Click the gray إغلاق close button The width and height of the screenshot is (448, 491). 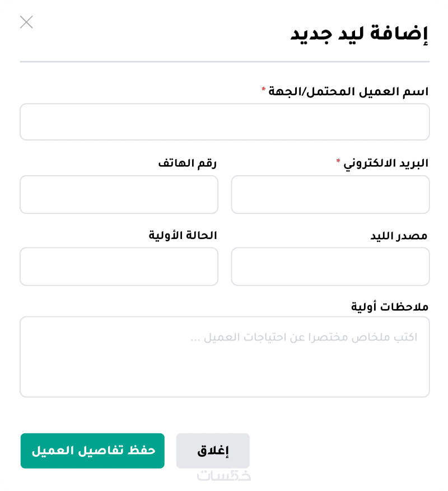point(213,451)
